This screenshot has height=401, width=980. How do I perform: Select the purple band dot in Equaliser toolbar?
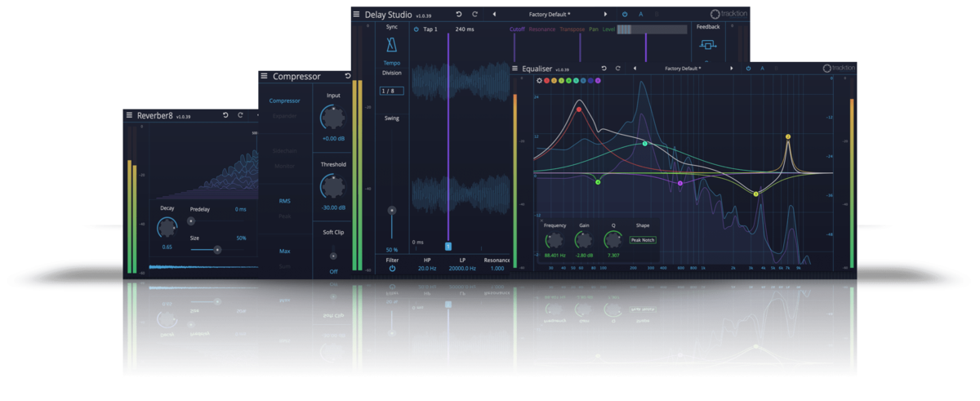pos(598,81)
